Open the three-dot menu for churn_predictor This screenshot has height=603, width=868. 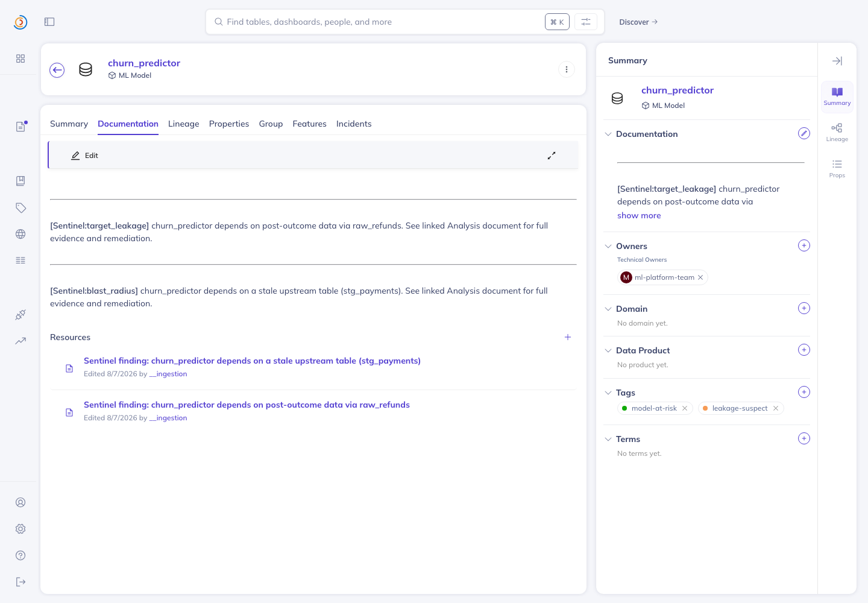coord(567,69)
